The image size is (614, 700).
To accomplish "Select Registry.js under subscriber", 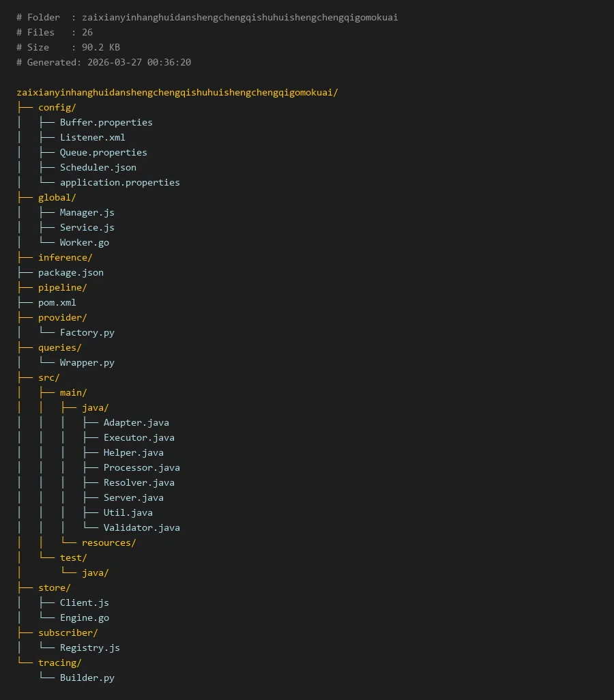I will coord(89,647).
